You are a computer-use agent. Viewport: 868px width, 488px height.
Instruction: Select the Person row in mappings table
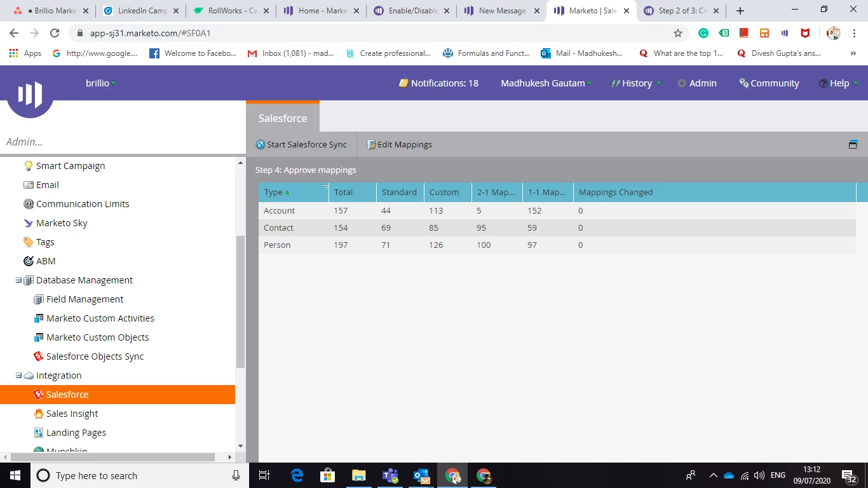[x=557, y=245]
